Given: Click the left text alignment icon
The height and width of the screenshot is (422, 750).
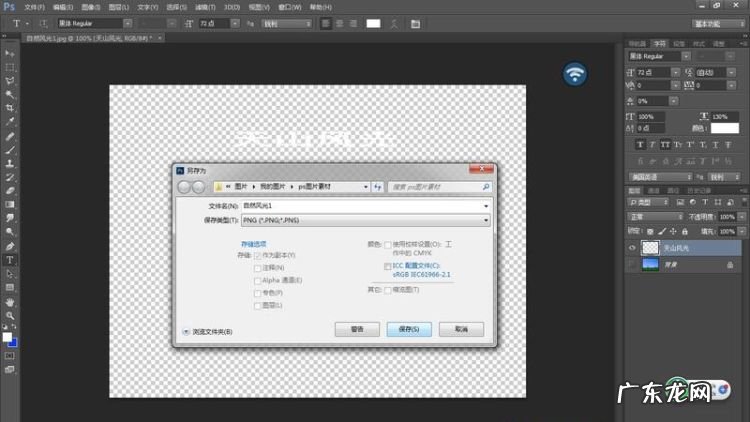Looking at the screenshot, I should coord(326,22).
